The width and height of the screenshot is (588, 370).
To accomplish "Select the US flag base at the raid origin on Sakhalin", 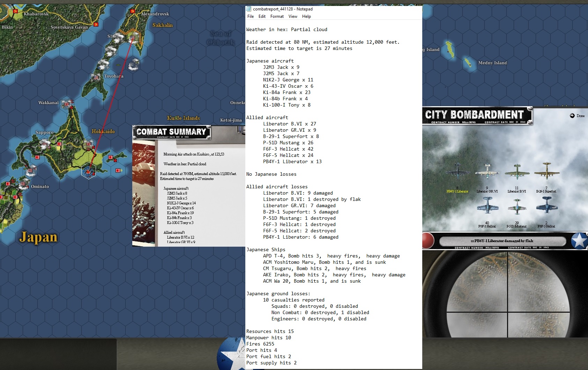I will click(x=132, y=38).
